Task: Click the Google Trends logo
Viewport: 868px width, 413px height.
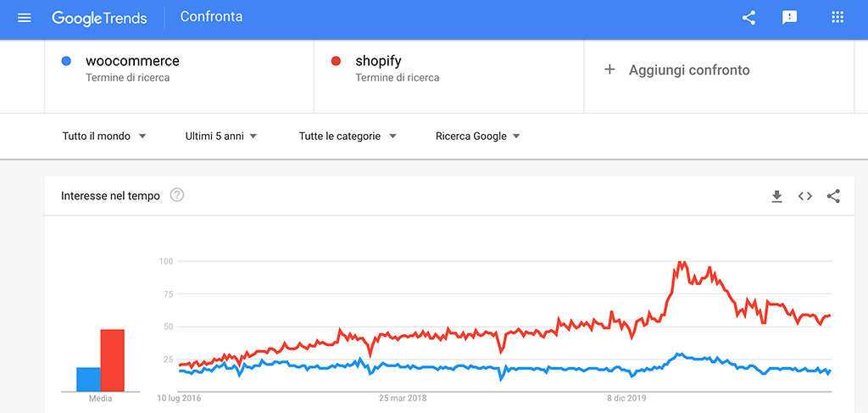Action: 99,18
